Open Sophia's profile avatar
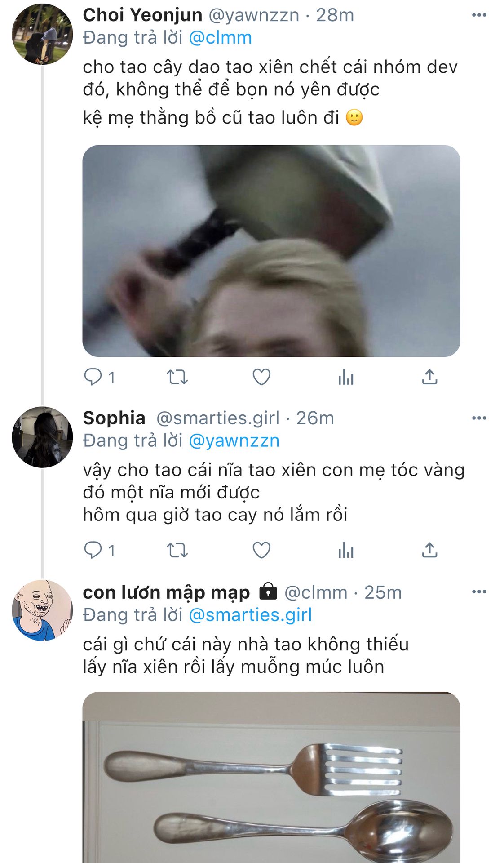 (x=42, y=437)
